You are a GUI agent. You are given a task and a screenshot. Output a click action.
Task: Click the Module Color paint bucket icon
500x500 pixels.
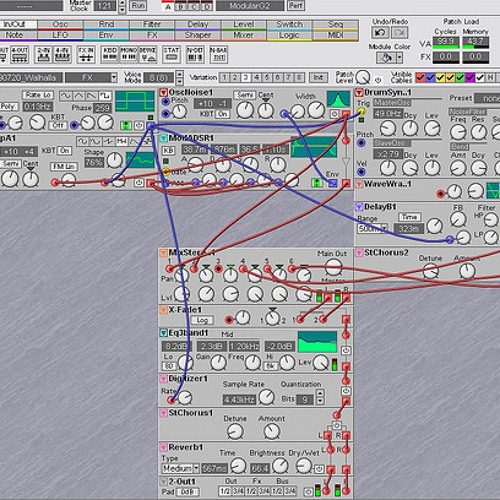[x=386, y=58]
